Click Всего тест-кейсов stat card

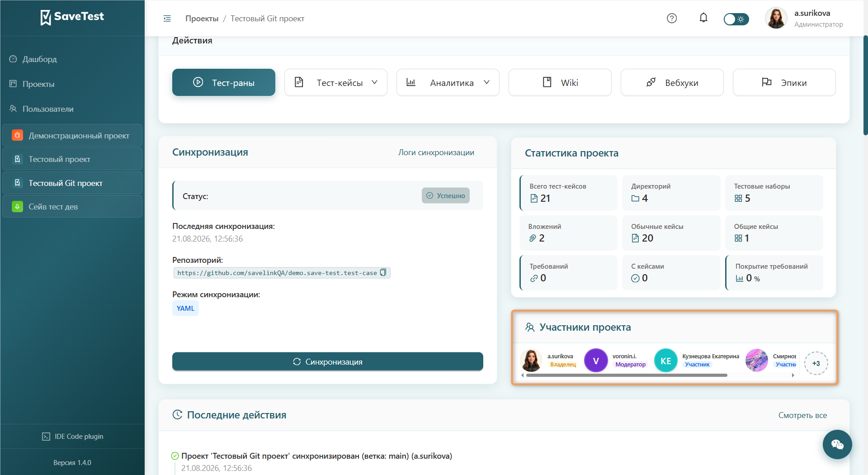pyautogui.click(x=569, y=193)
